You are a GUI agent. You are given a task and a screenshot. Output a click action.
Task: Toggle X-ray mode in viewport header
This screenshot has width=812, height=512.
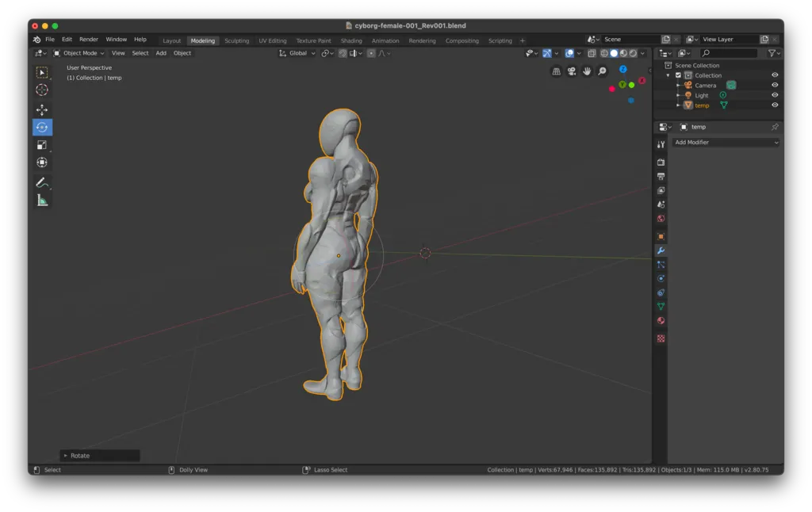[592, 53]
